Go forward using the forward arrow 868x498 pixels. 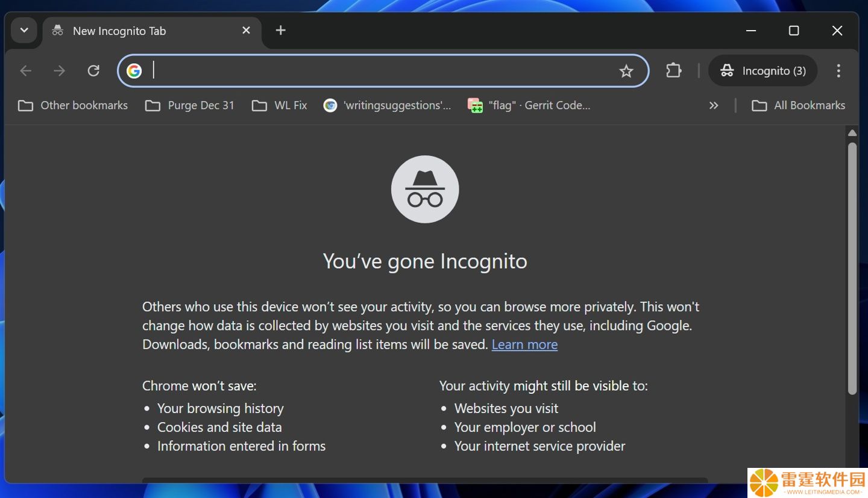coord(59,71)
